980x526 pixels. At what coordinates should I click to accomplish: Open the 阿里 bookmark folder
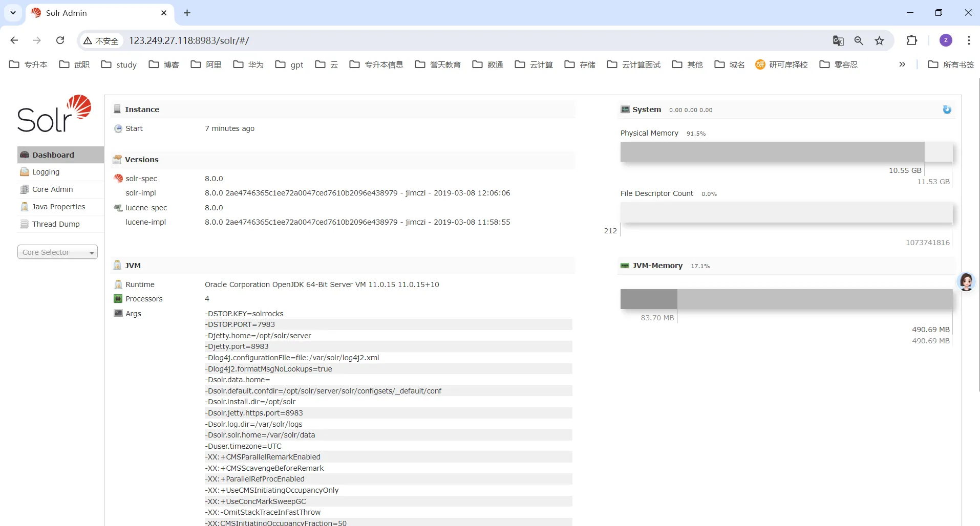206,64
